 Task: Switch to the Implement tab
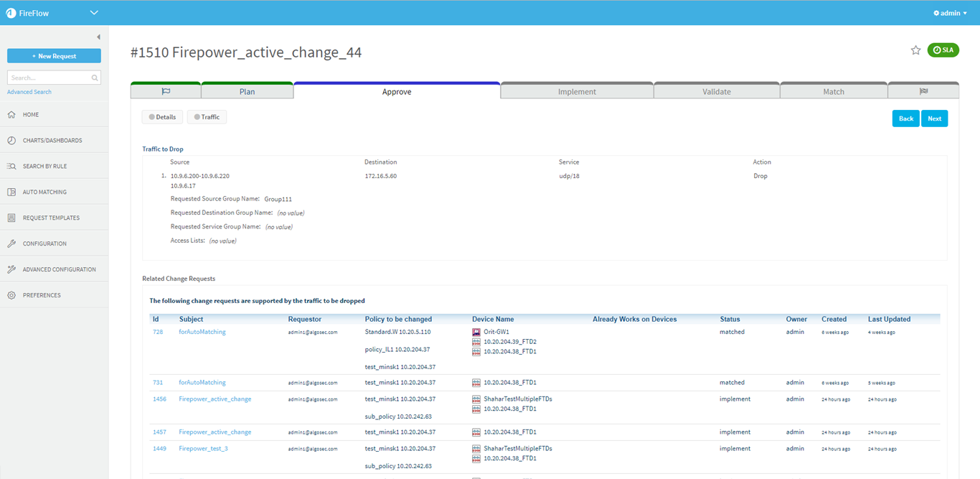(x=577, y=91)
